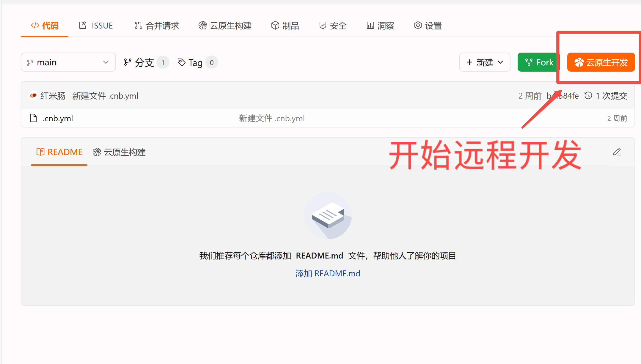Open the 合并请求 tab
Viewport: 641px width, 364px height.
point(157,26)
